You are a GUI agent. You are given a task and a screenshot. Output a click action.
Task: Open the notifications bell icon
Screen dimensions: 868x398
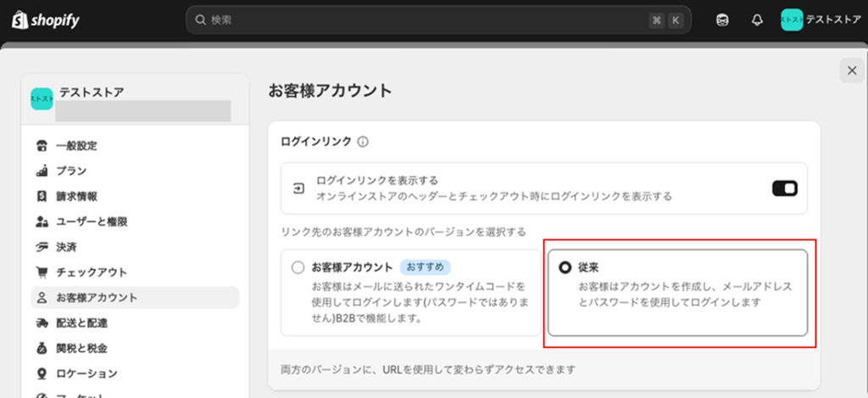tap(757, 20)
